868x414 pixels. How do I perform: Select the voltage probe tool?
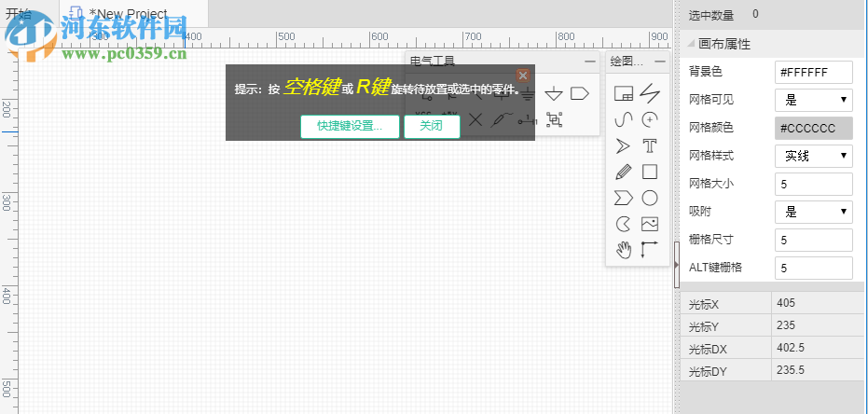pyautogui.click(x=503, y=119)
